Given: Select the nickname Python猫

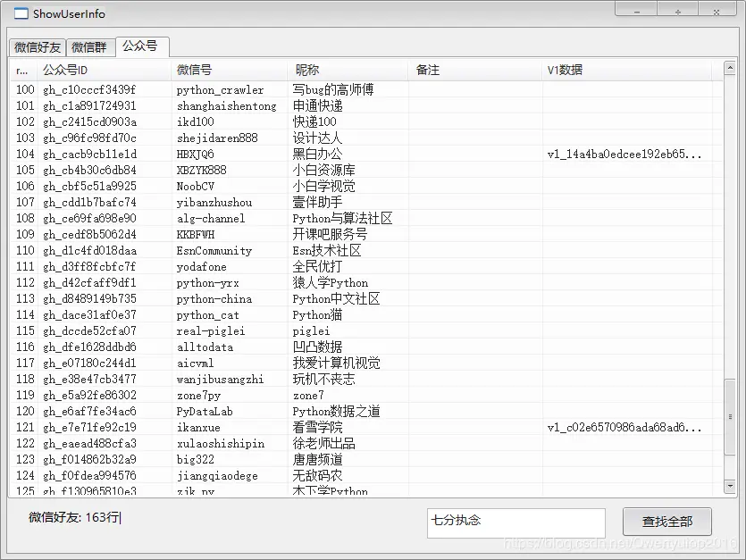Looking at the screenshot, I should pyautogui.click(x=317, y=314).
